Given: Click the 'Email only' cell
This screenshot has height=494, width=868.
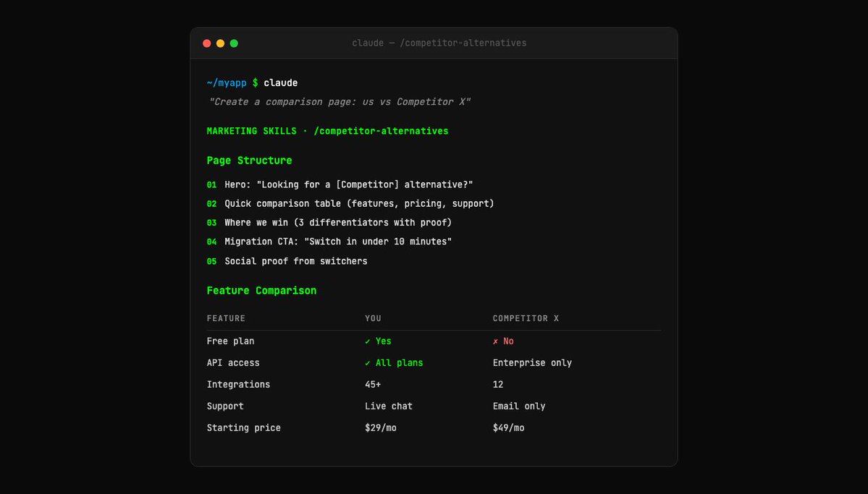Looking at the screenshot, I should pos(519,406).
